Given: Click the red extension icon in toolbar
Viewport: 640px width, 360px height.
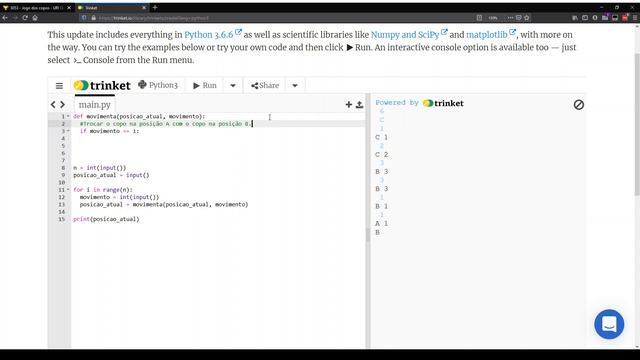Looking at the screenshot, I should [x=625, y=18].
